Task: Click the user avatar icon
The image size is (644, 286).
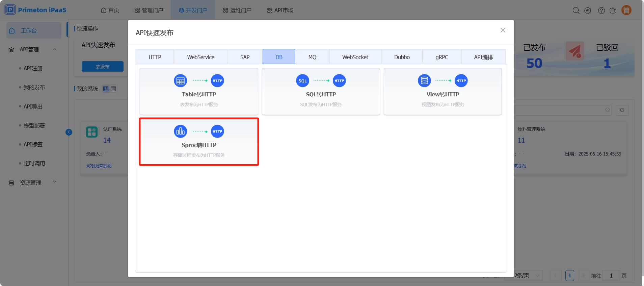Action: tap(626, 10)
